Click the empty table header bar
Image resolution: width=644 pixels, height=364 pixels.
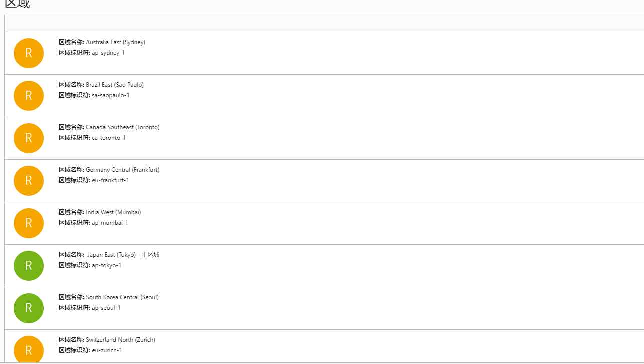tap(324, 23)
